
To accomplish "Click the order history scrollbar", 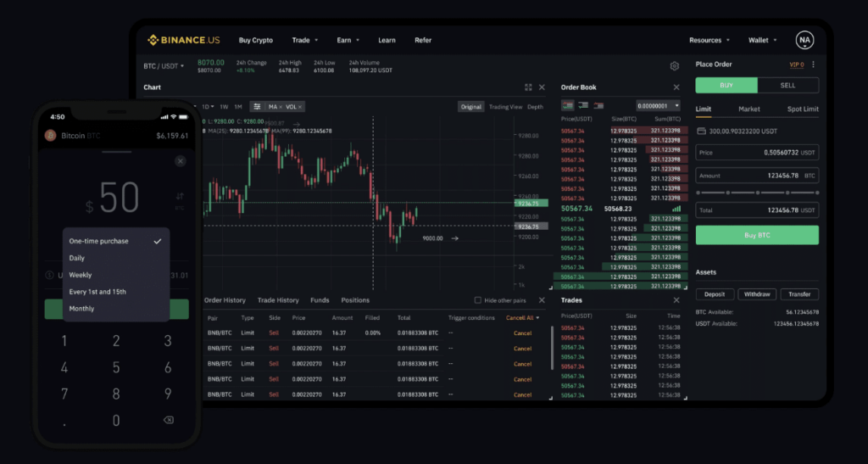I will (x=552, y=349).
